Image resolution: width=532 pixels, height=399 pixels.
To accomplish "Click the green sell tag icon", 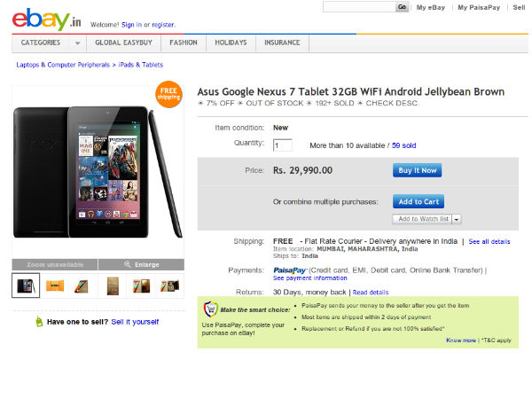I will point(39,322).
